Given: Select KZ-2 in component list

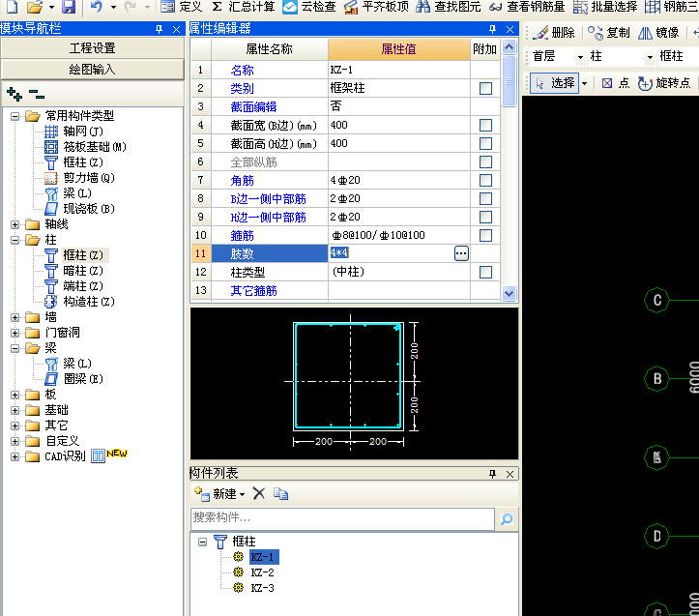Looking at the screenshot, I should click(x=262, y=572).
